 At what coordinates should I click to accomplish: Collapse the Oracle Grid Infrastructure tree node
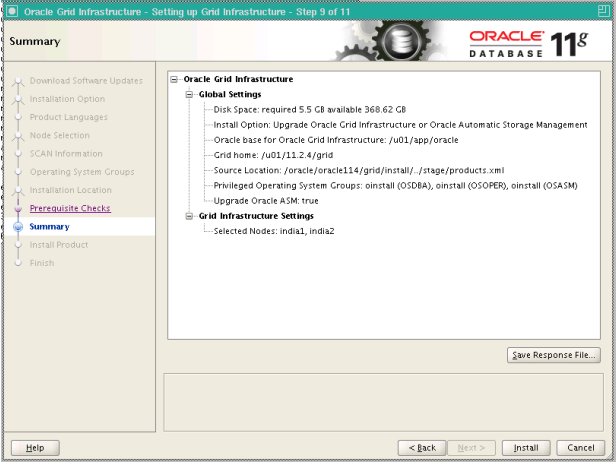174,79
